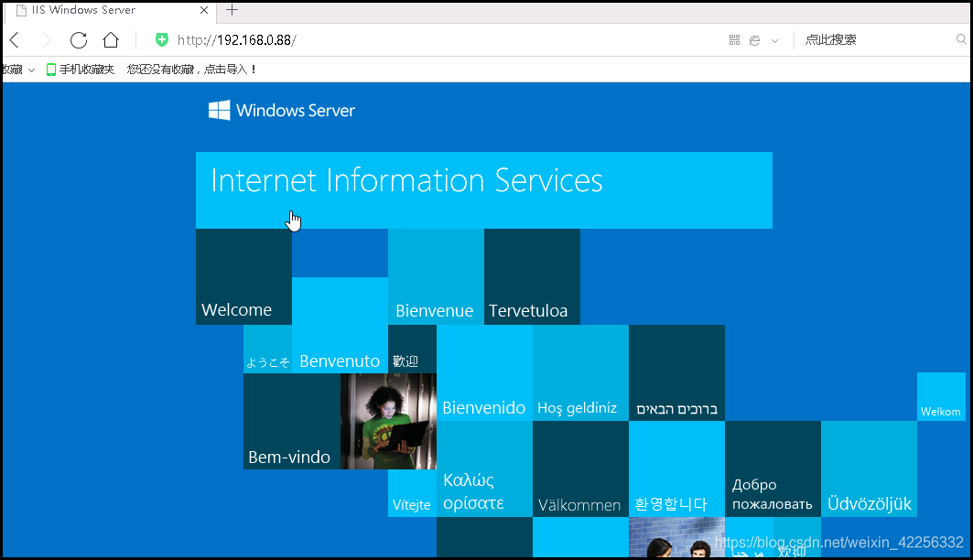The width and height of the screenshot is (973, 560).
Task: Click the woman with laptop photo
Action: [388, 421]
